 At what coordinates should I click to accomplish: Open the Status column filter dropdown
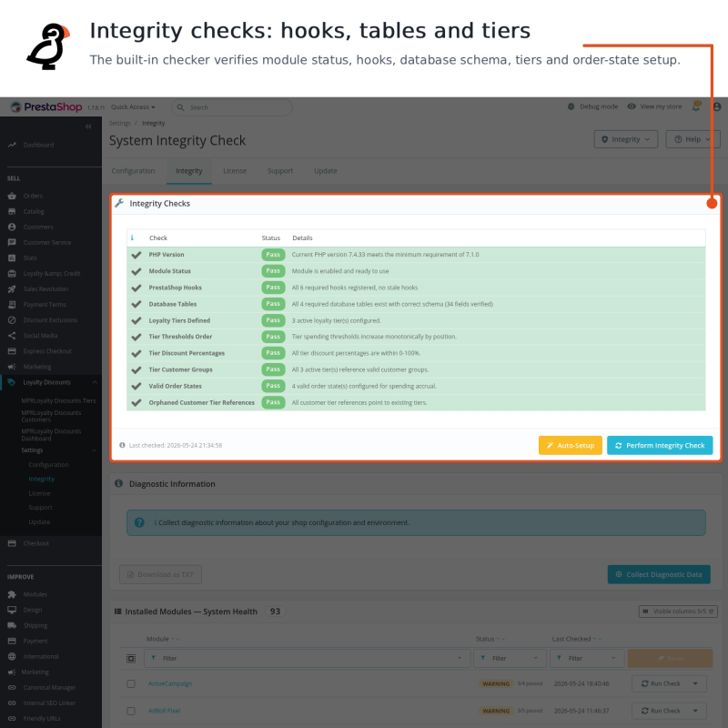click(510, 658)
